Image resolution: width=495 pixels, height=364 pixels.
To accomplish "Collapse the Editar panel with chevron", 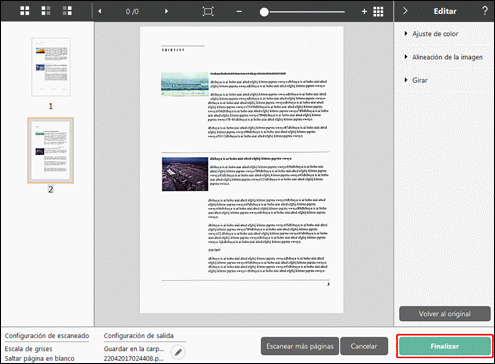I will (405, 11).
